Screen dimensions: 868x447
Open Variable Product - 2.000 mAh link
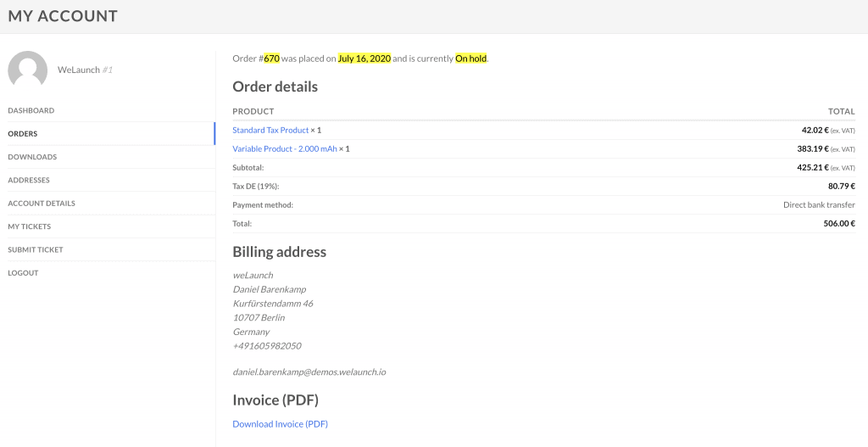pyautogui.click(x=285, y=149)
